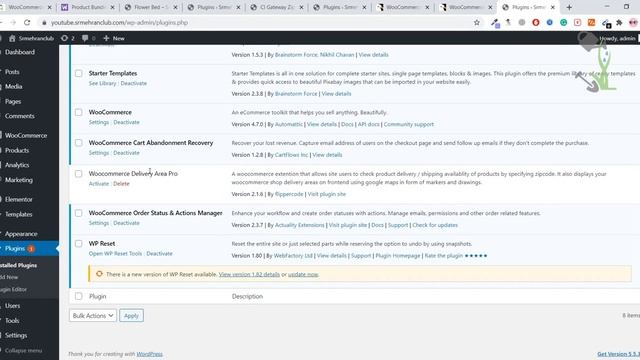Toggle the select-all checkbox in the table footer
The width and height of the screenshot is (640, 360).
click(x=78, y=296)
